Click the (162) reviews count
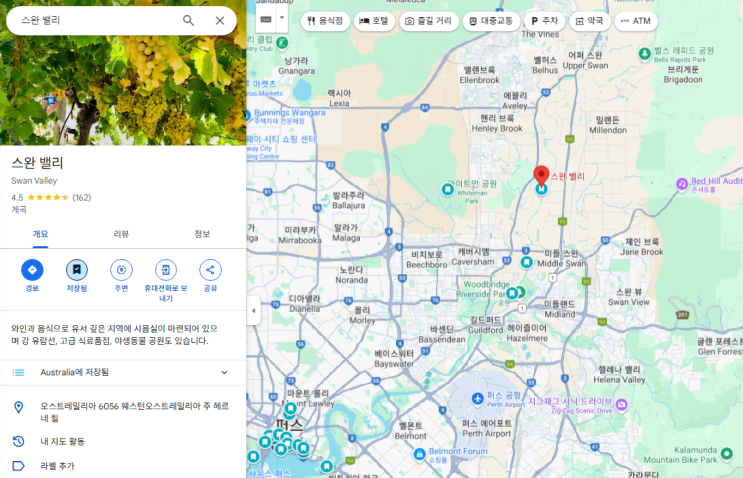The image size is (743, 478). click(x=82, y=198)
